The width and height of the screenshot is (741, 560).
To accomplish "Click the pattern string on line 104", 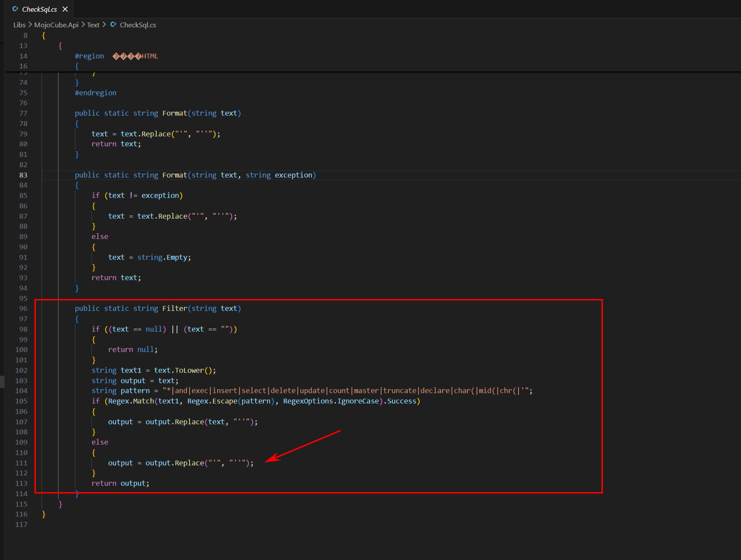I will [346, 391].
